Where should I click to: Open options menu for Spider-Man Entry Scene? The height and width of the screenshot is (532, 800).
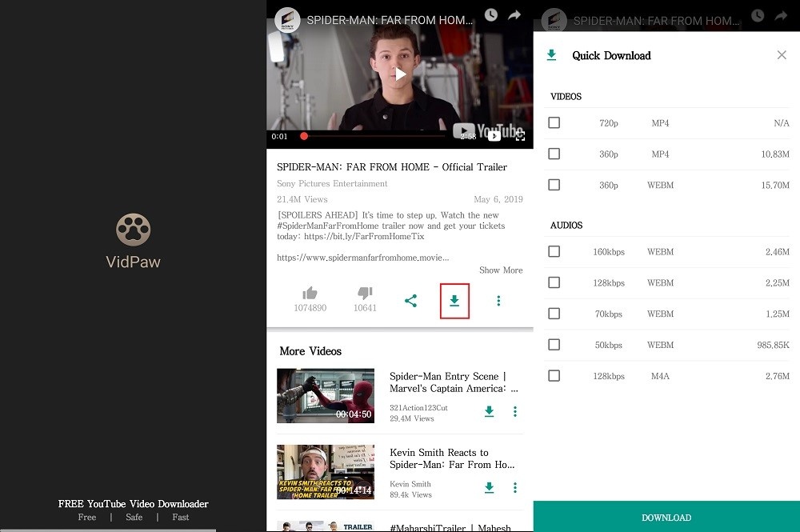coord(514,411)
